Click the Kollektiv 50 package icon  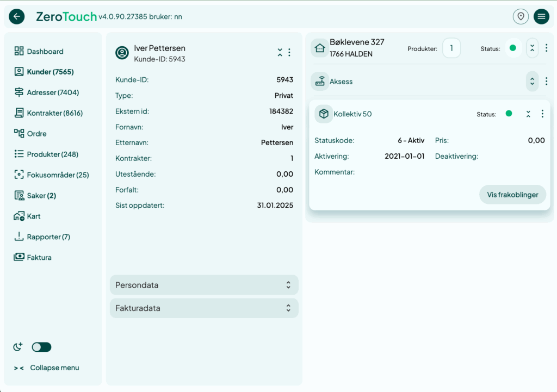tap(324, 114)
